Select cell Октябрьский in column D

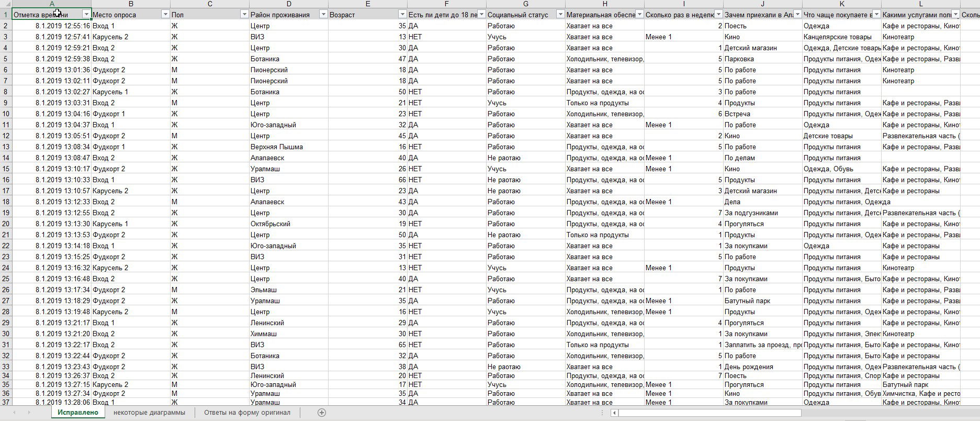(289, 224)
